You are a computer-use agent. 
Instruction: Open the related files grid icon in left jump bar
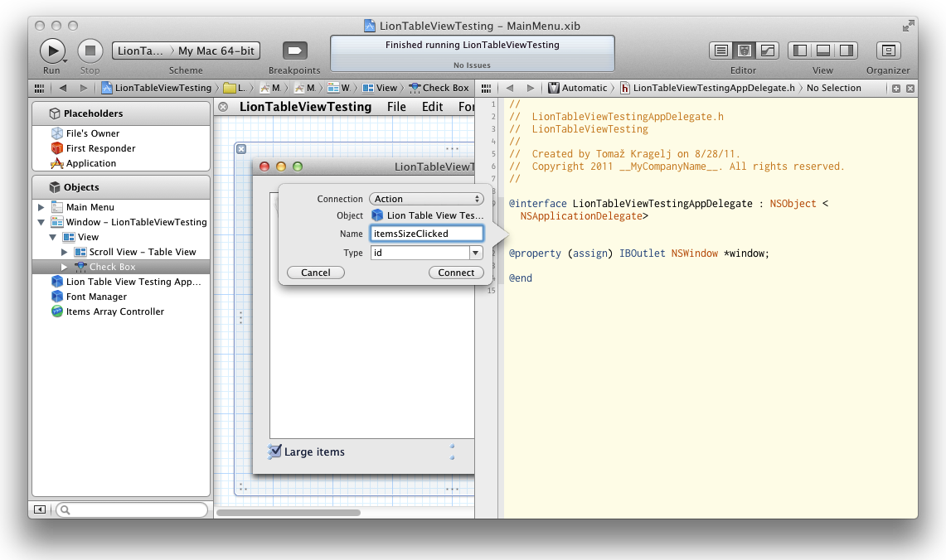tap(39, 88)
